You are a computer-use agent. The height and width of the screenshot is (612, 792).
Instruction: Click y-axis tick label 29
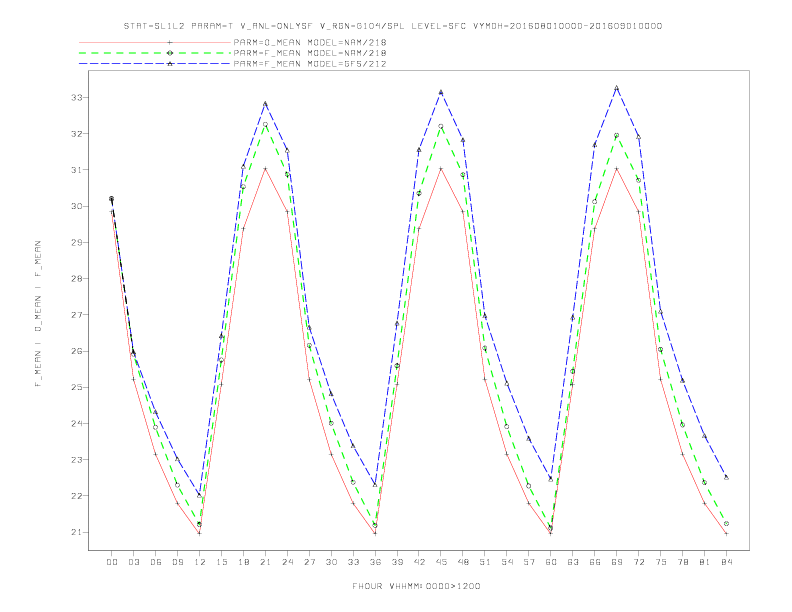tap(77, 242)
